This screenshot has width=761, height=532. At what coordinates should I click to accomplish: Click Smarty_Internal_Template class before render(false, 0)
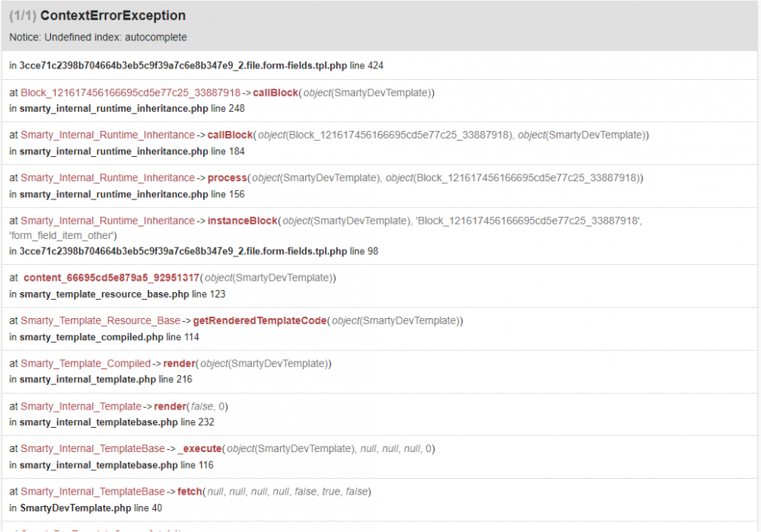pos(81,406)
